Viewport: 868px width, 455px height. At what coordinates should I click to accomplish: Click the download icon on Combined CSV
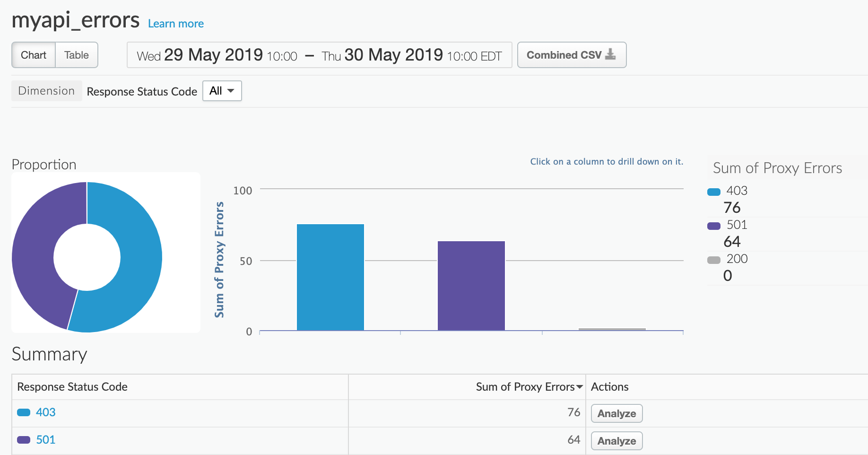tap(610, 54)
